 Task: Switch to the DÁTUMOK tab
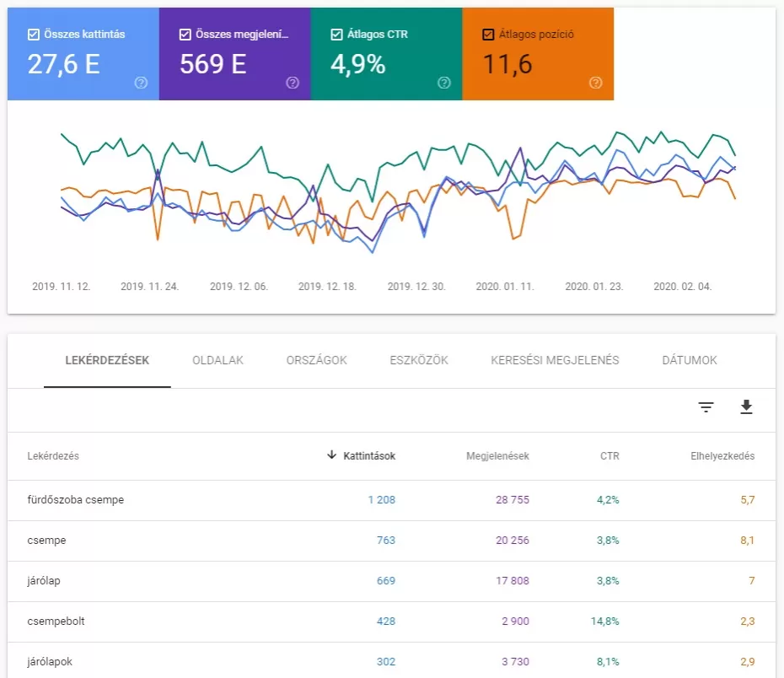(690, 360)
